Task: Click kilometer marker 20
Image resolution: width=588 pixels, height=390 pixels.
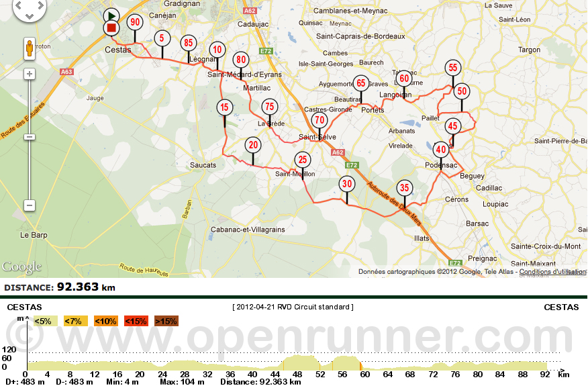Action: tap(253, 145)
